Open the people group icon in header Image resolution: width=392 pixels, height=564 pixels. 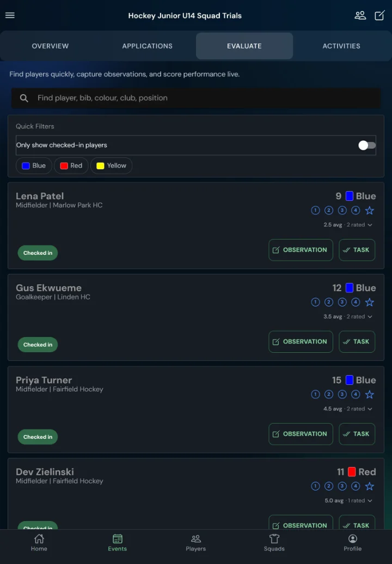(x=360, y=15)
